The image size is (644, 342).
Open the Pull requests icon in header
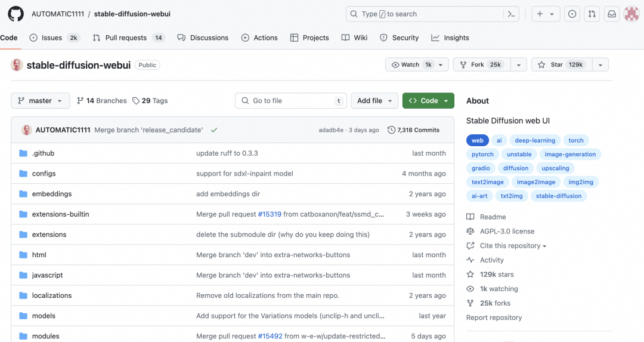(592, 14)
